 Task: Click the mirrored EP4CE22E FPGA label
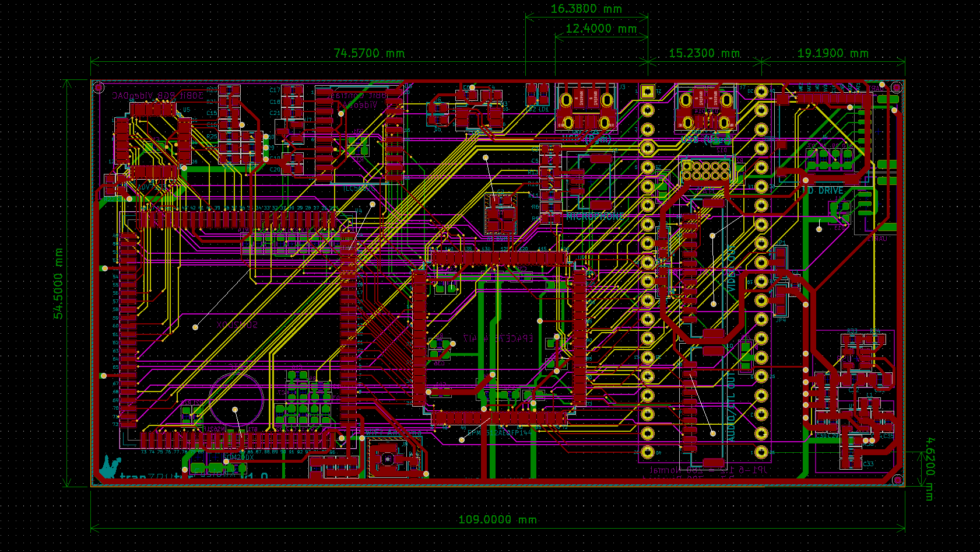pos(498,338)
